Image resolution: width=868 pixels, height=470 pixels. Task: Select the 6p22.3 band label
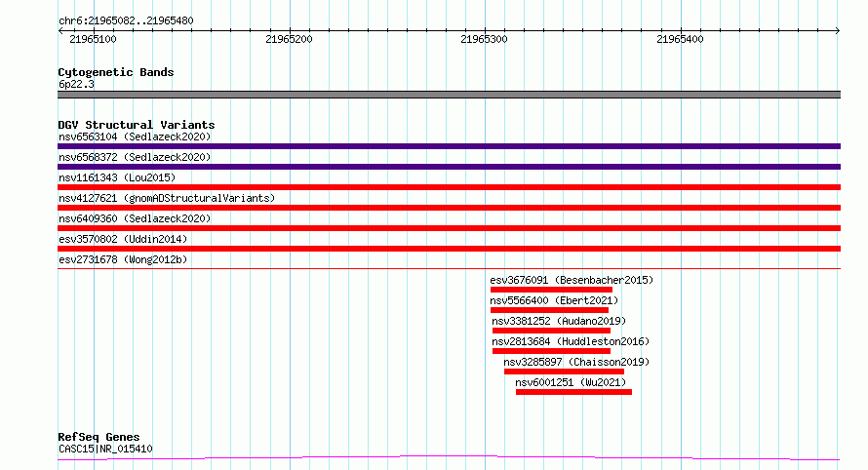pyautogui.click(x=76, y=84)
